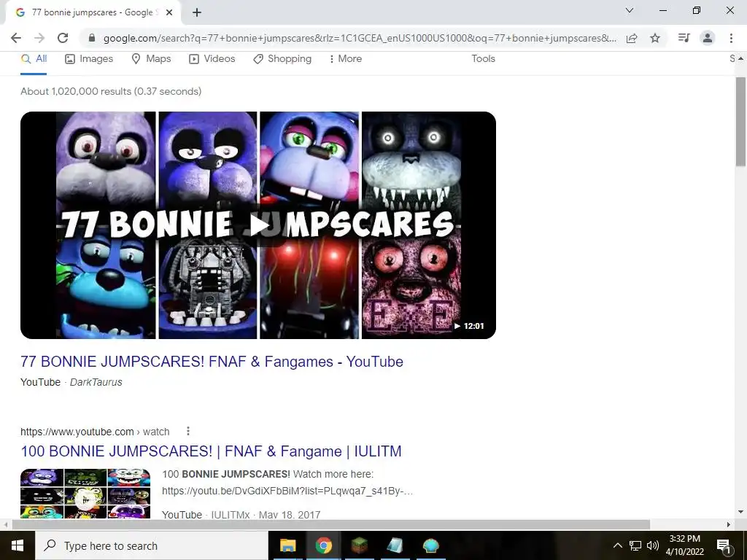Open 77 BONNIE JUMPSCARES YouTube link
This screenshot has width=747, height=560.
coord(212,362)
